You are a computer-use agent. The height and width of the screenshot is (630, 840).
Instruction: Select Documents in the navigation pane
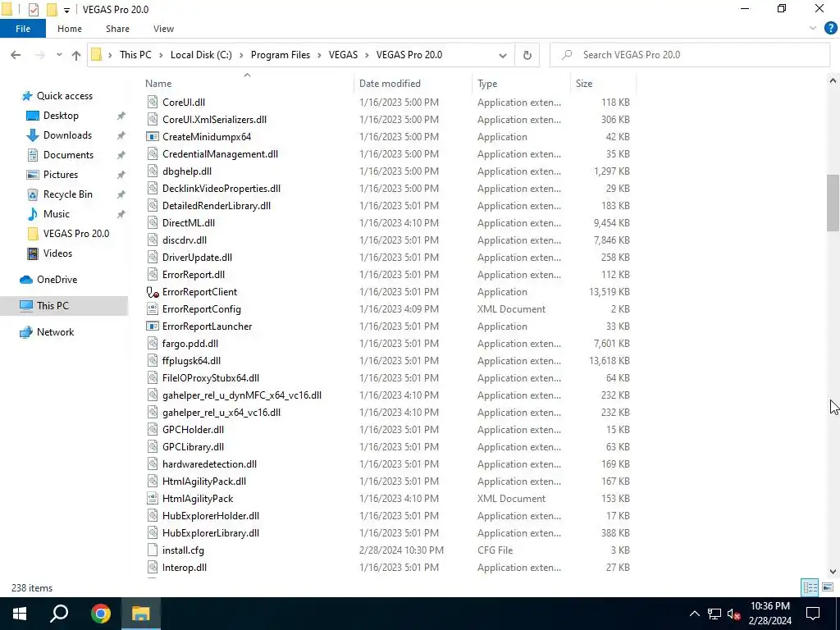[x=68, y=155]
